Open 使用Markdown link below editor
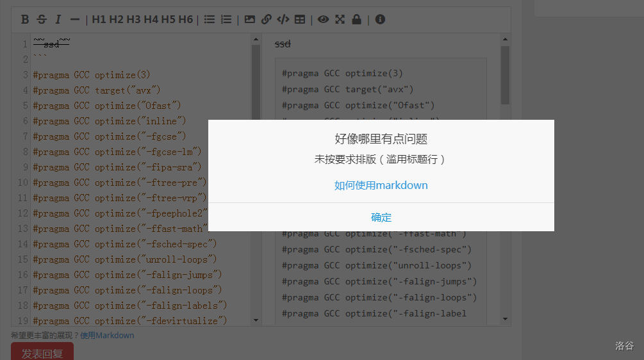 107,336
